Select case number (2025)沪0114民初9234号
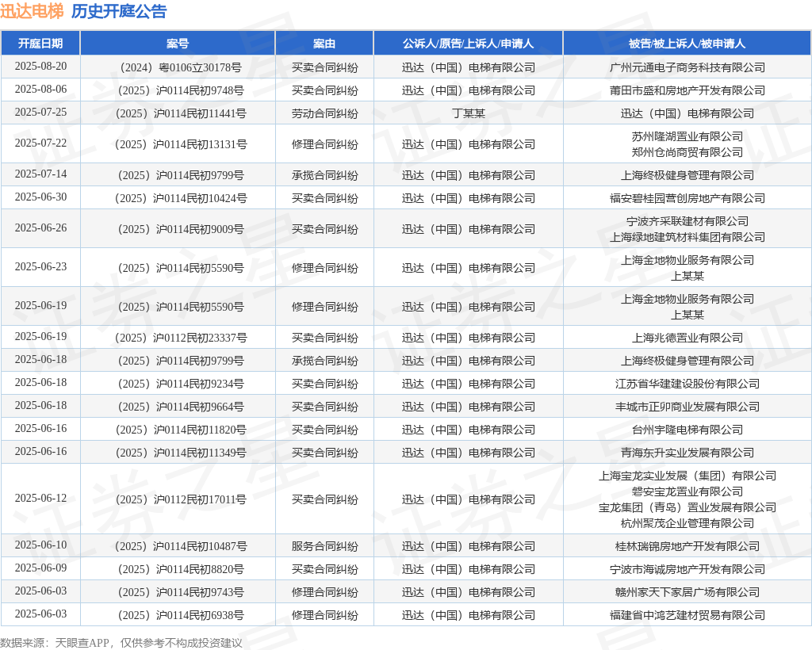Viewport: 812px width, 650px height. (x=178, y=384)
